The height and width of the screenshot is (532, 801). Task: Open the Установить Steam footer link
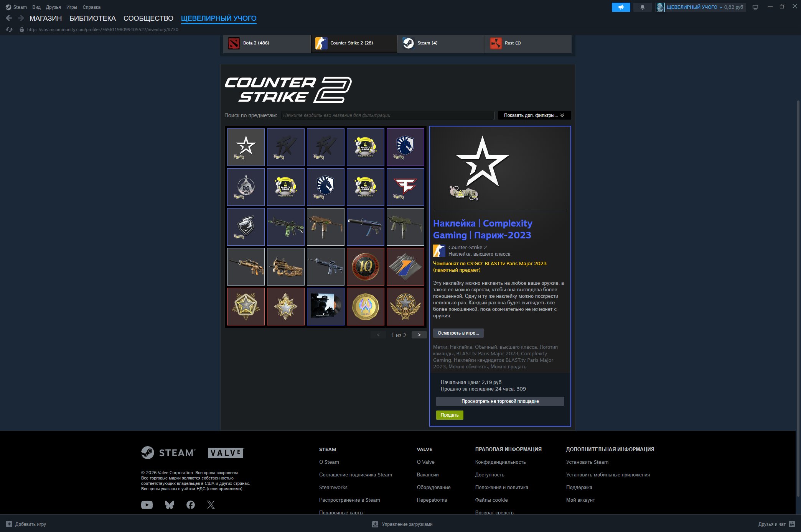[587, 462]
